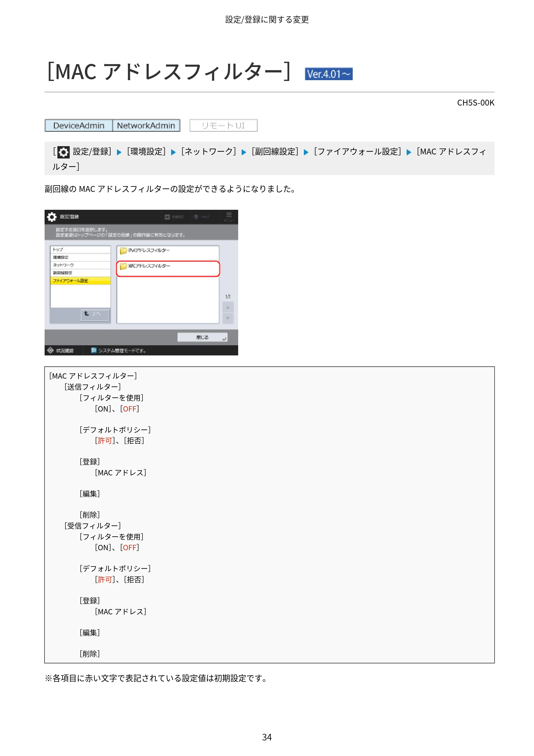The height and width of the screenshot is (756, 534).
Task: Select the トップ item in the left list
Action: 80,250
